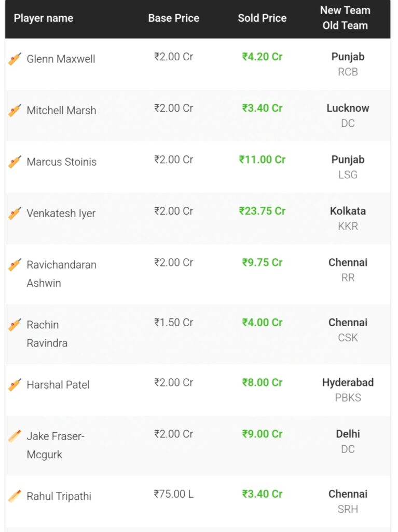Click the New Team Old Team header
This screenshot has width=398, height=532.
345,18
